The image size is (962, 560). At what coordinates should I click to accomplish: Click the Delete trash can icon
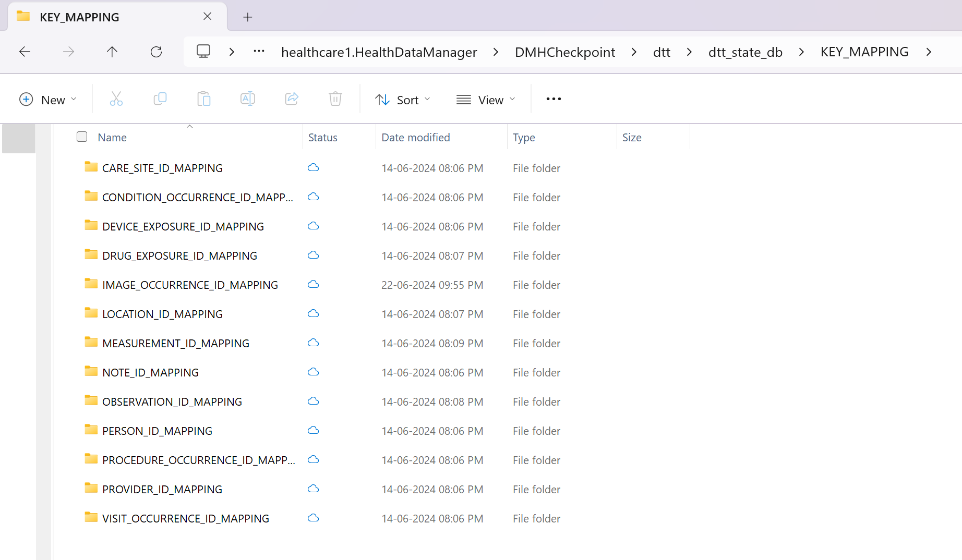(335, 99)
